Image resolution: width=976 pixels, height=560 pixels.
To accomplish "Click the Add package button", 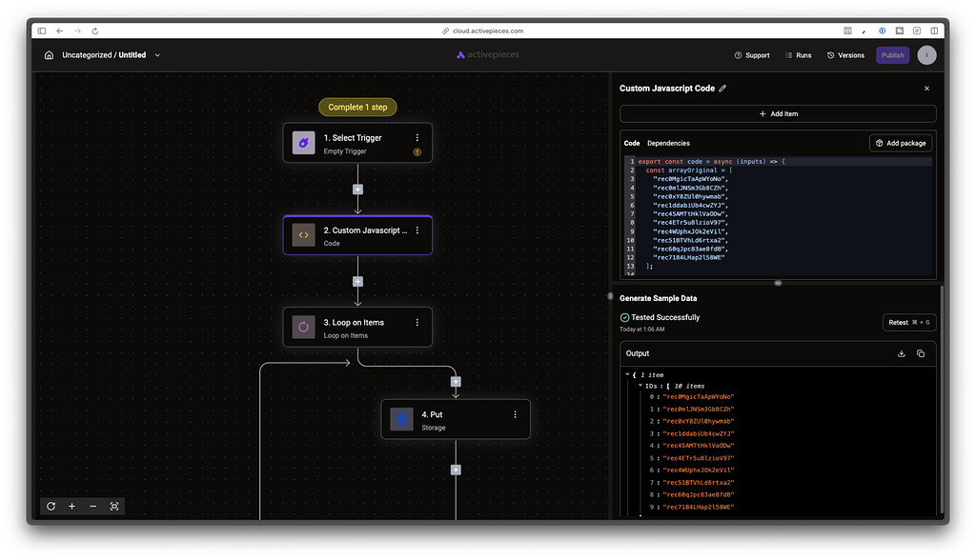I will click(x=901, y=143).
